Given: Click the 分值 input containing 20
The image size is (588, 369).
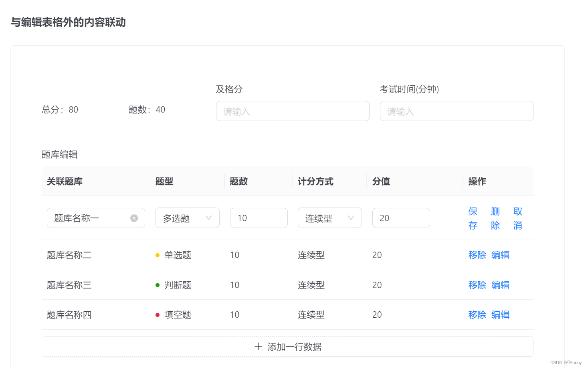Looking at the screenshot, I should (x=401, y=218).
